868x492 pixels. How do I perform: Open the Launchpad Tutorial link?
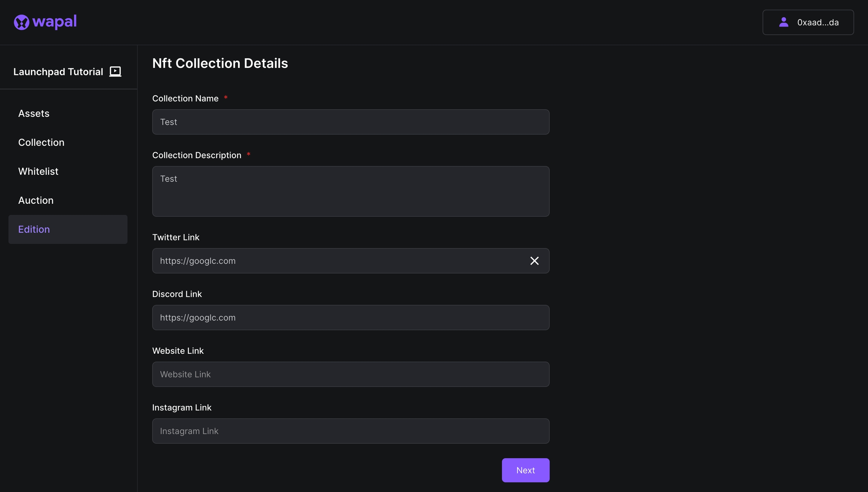[x=58, y=72]
